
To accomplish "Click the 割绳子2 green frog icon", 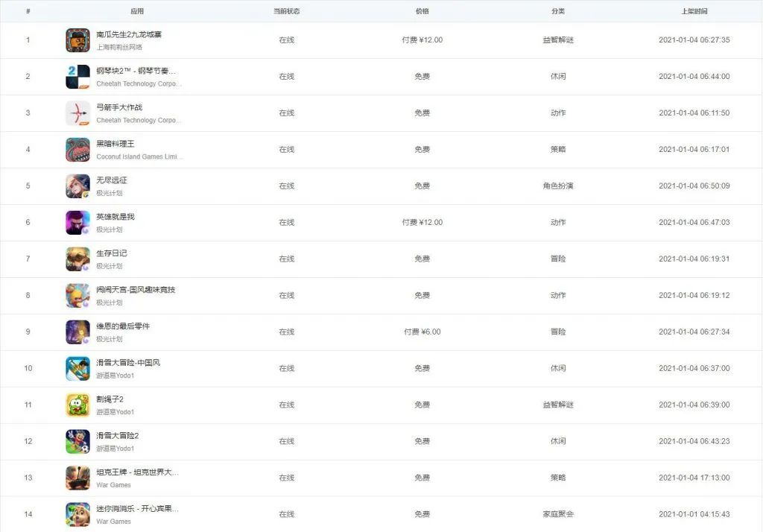I will [77, 405].
